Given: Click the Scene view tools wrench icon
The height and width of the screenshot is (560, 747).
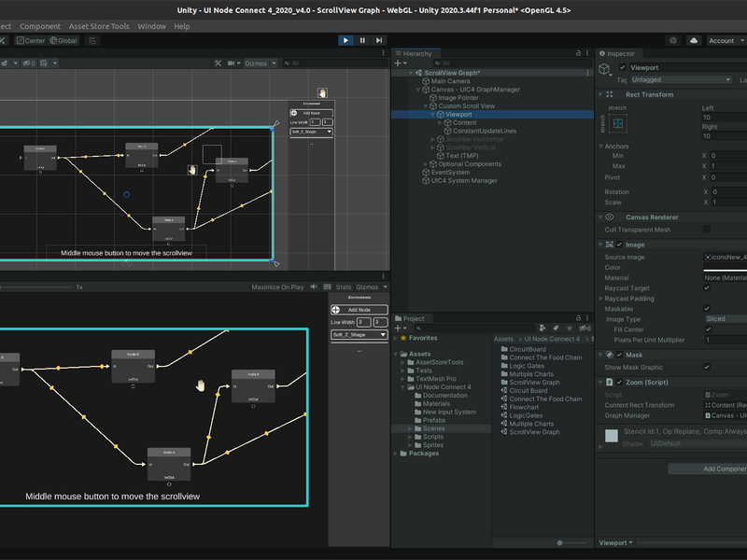Looking at the screenshot, I should click(218, 63).
